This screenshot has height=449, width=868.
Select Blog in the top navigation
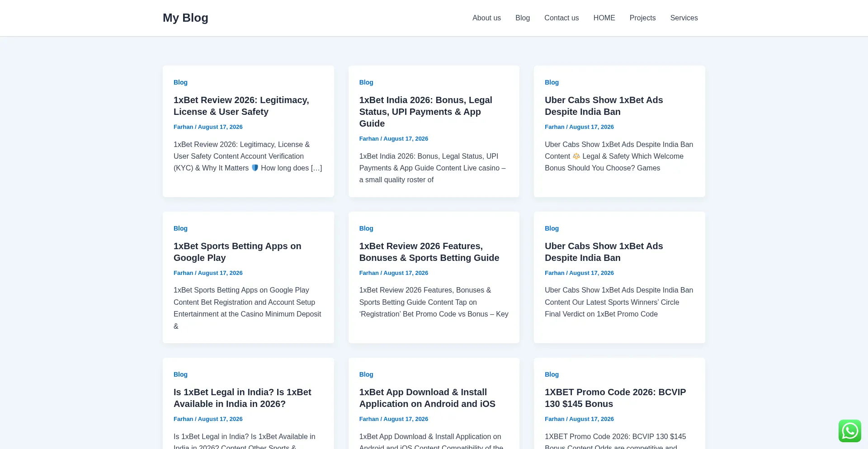523,18
